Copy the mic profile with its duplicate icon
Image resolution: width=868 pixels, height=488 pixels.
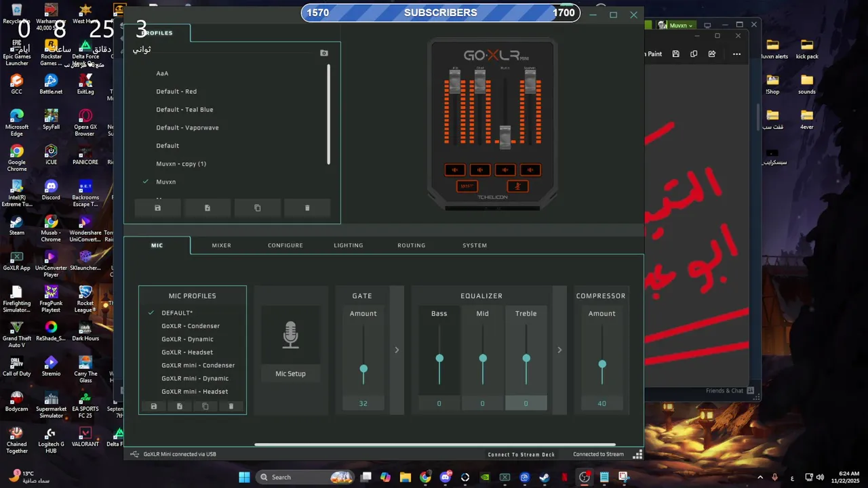pos(205,406)
